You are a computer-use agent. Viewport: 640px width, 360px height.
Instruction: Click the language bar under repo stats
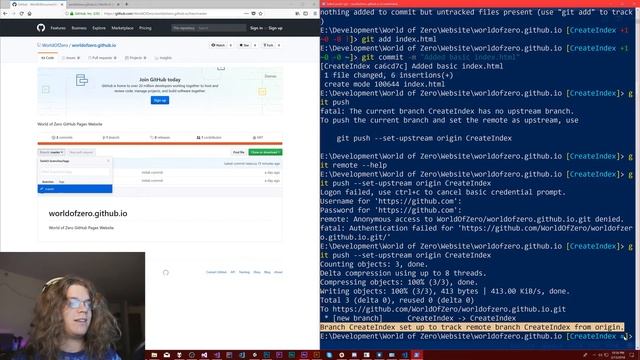point(160,144)
